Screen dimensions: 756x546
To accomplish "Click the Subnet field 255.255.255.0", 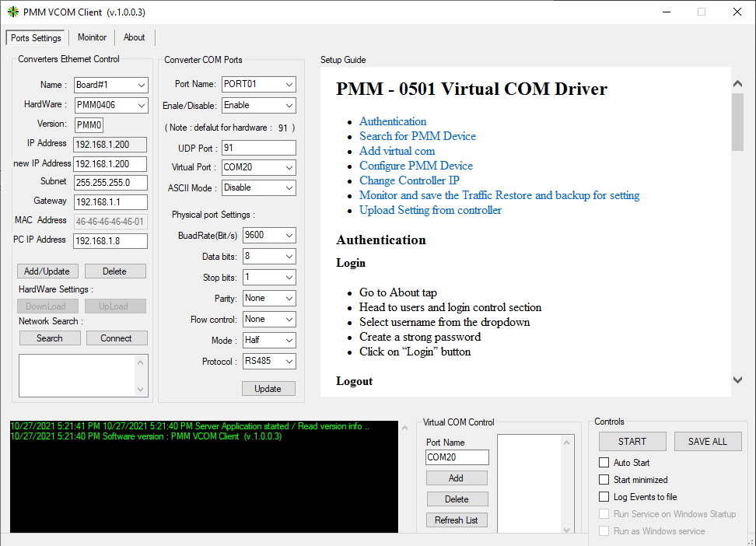I will (110, 183).
